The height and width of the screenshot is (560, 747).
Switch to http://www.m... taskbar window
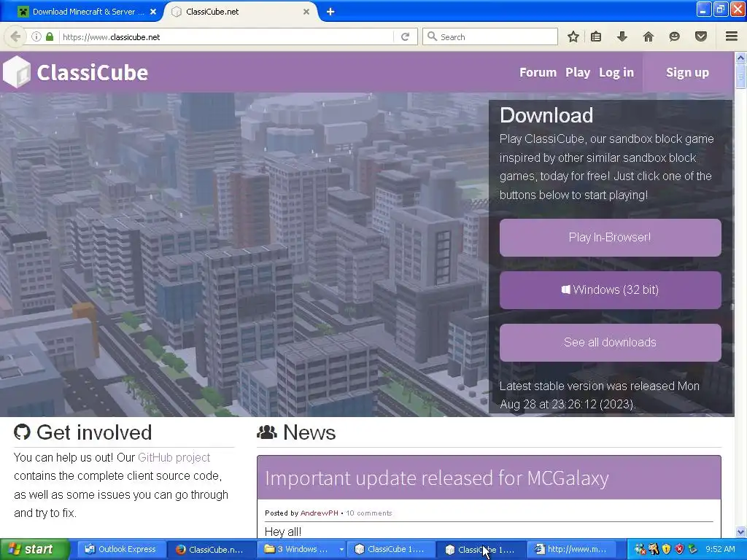click(571, 550)
